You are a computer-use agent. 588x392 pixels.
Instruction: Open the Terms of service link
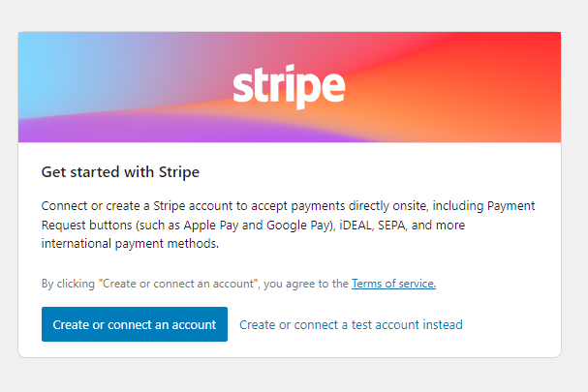click(x=393, y=284)
